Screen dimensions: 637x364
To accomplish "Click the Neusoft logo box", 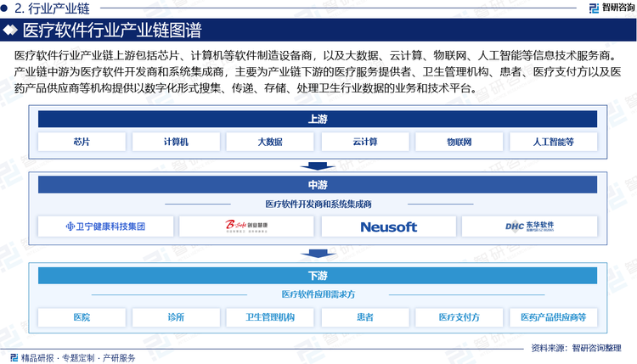I will [x=389, y=227].
